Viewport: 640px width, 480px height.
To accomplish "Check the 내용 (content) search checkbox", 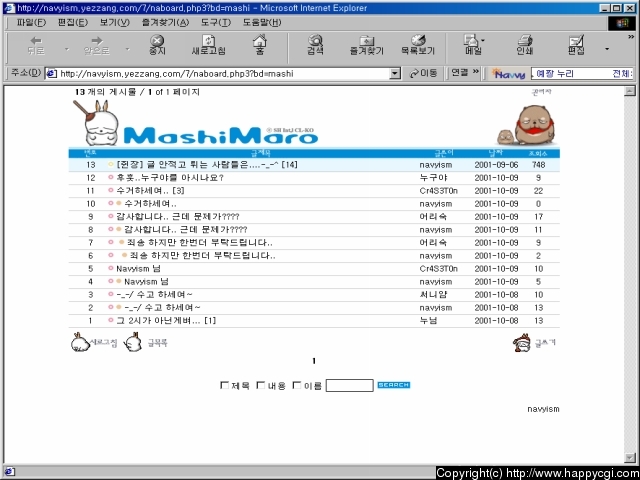I will click(x=260, y=385).
